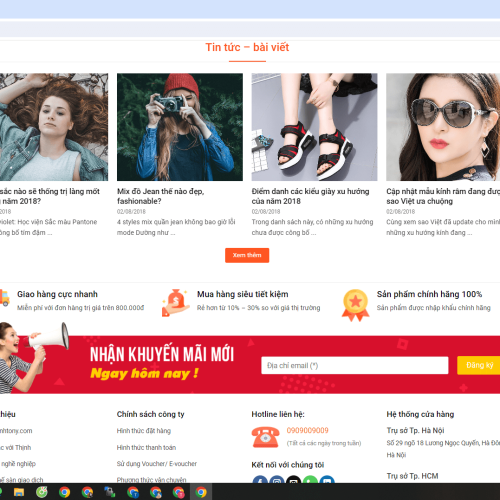The width and height of the screenshot is (500, 500).
Task: Open the green circular browser taskbar icon
Action: coord(42,492)
